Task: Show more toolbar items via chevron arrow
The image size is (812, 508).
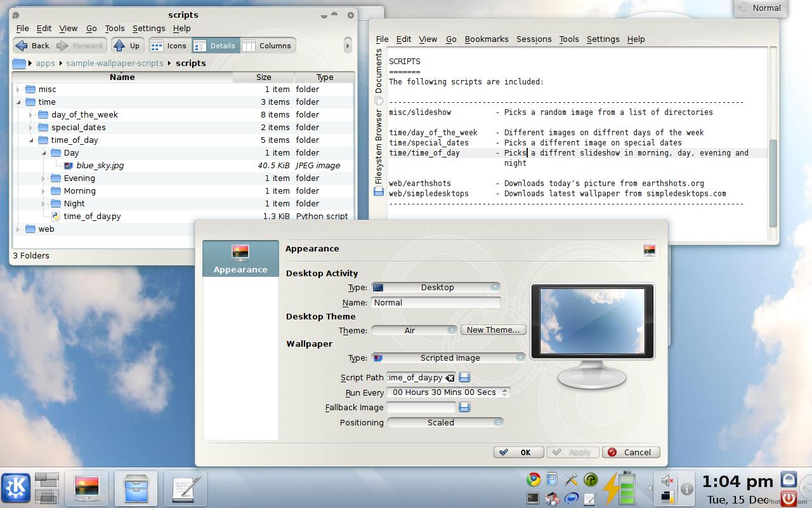Action: (348, 46)
